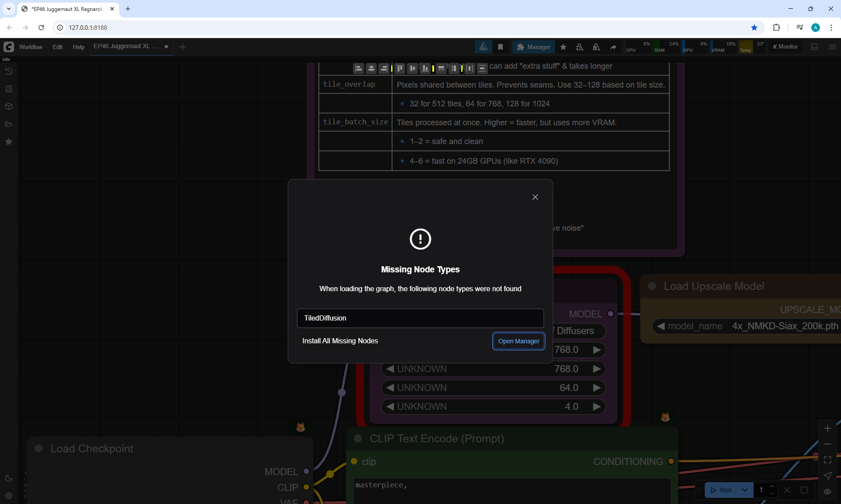Screen dimensions: 841x504
Task: Click the canvas zoom in plus icon
Action: pyautogui.click(x=827, y=428)
